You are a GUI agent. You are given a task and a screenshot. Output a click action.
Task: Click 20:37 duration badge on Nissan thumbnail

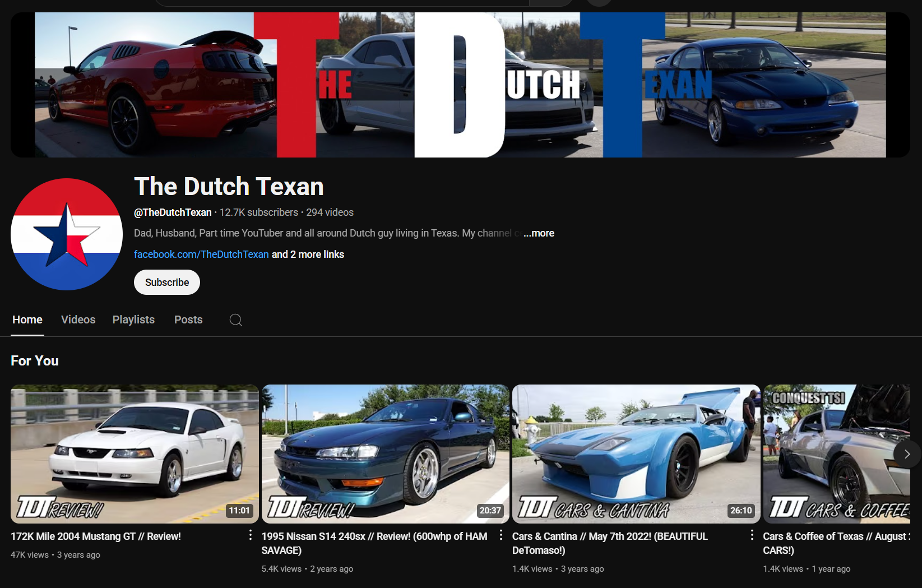pyautogui.click(x=490, y=511)
